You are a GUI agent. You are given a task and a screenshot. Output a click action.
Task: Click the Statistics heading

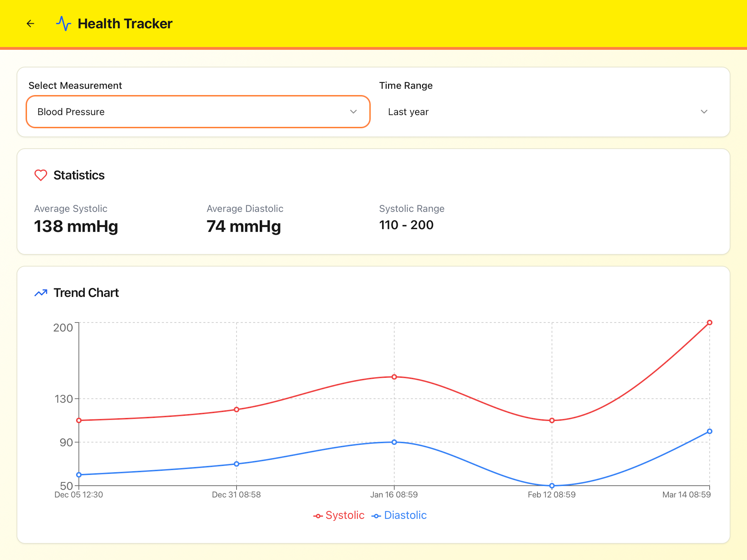point(79,175)
